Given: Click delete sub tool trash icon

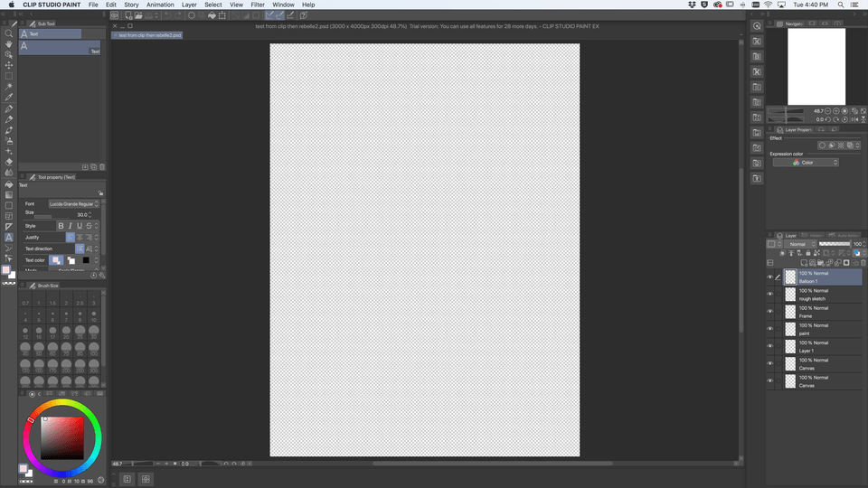Looking at the screenshot, I should [102, 167].
